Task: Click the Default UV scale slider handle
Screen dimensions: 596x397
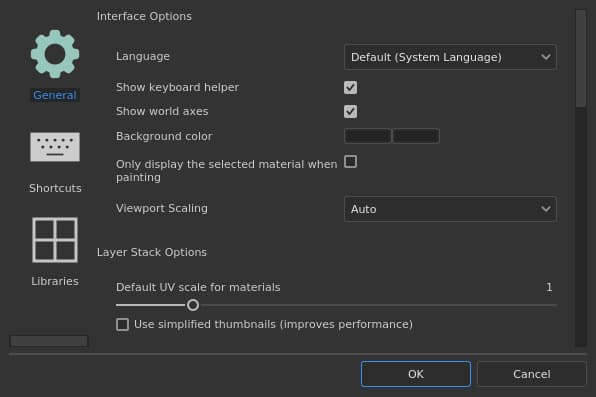Action: click(193, 305)
